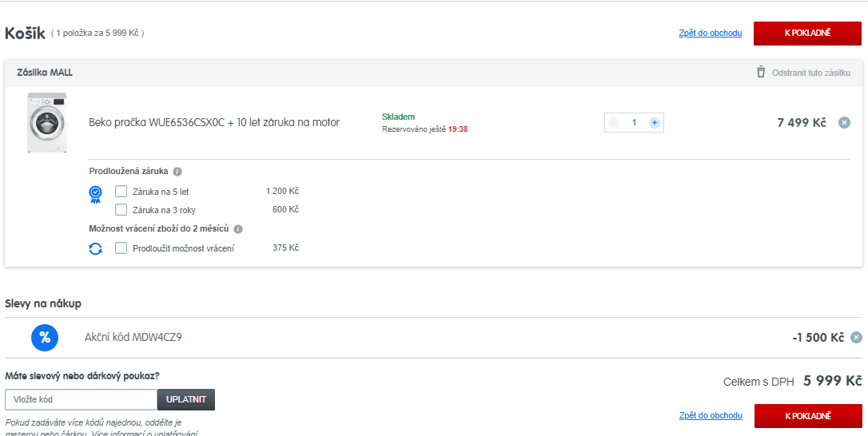Viewport: 868px width, 436px height.
Task: Open the Beko washing machine thumbnail
Action: [47, 122]
